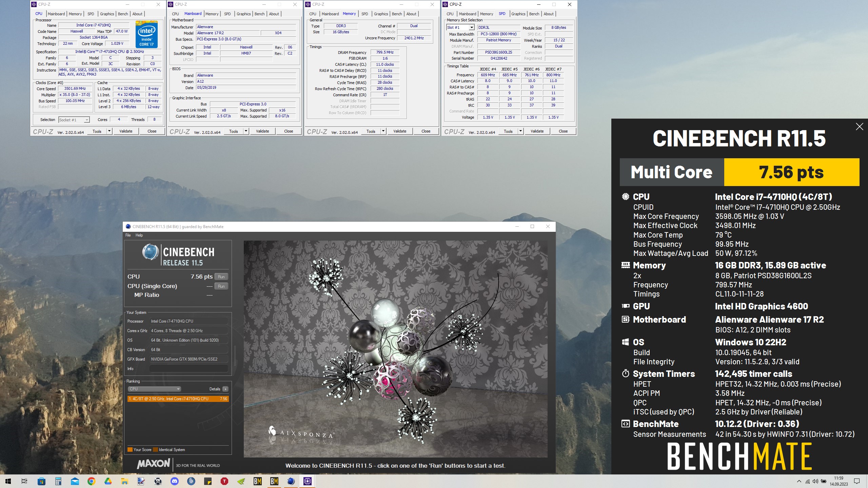Select ranking entry 4C/8T i7-4710HQ 7.56
Image resolution: width=868 pixels, height=488 pixels.
[178, 399]
